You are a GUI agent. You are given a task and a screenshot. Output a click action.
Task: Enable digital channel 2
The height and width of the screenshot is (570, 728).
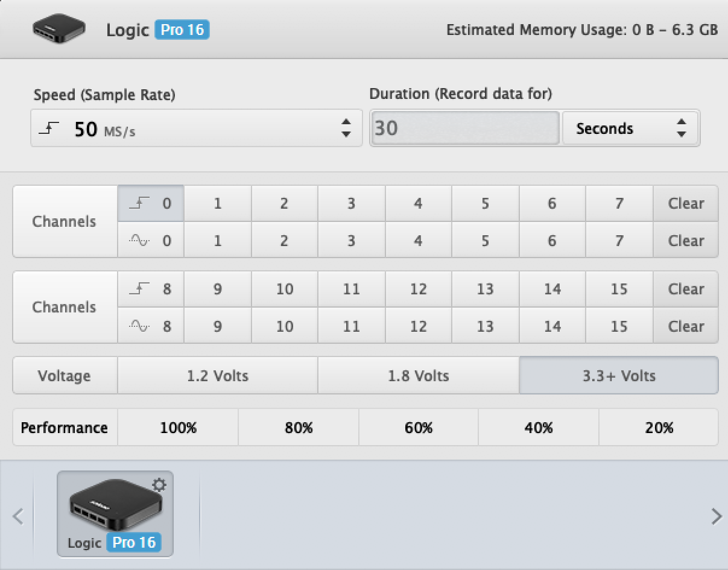[284, 203]
